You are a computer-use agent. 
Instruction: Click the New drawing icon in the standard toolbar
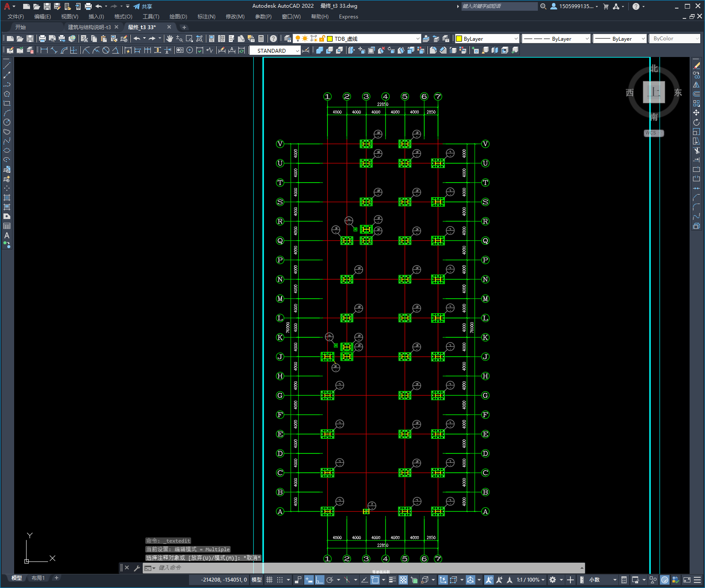point(10,39)
